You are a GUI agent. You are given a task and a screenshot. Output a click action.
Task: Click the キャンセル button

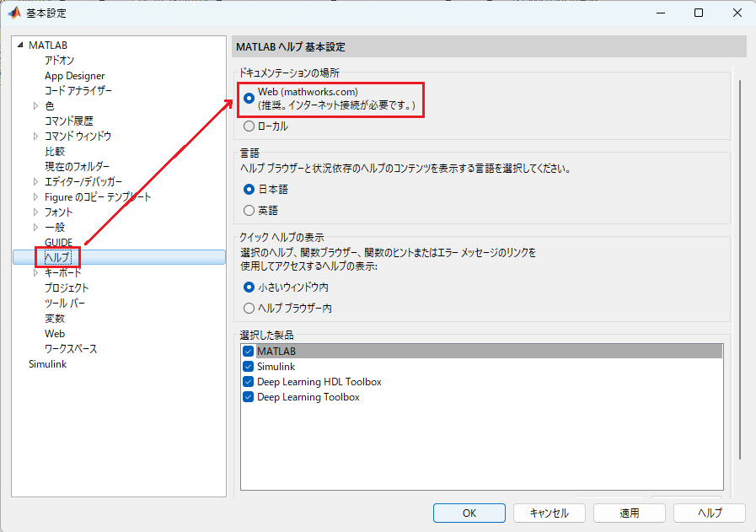[x=550, y=513]
